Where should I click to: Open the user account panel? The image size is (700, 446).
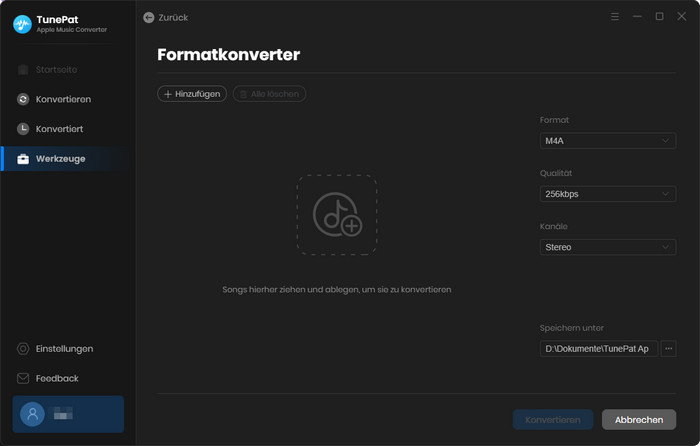pos(68,414)
